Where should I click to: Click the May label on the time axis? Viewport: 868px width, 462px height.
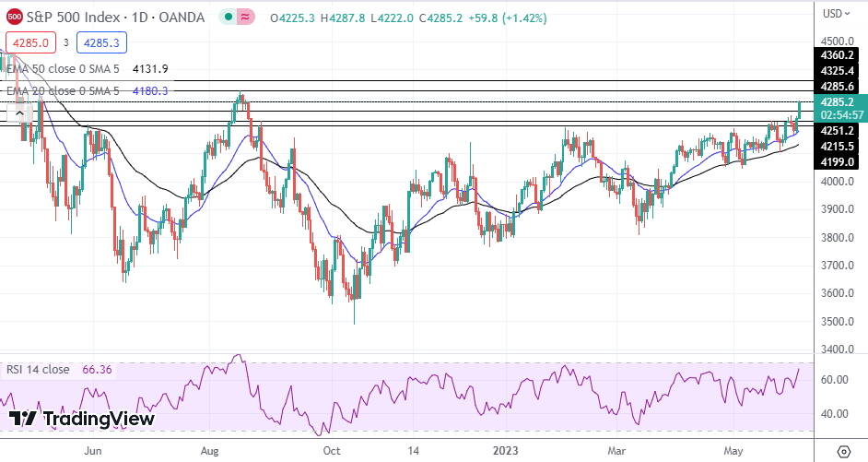(733, 451)
